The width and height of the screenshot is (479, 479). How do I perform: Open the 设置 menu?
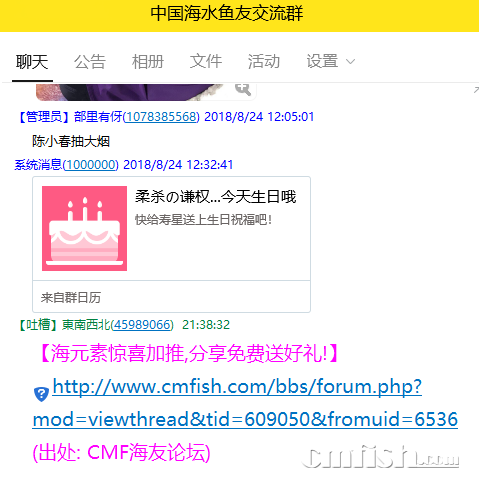point(322,62)
